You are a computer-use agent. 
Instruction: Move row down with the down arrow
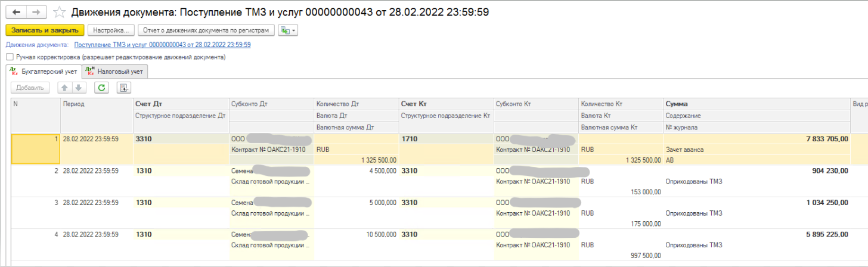point(79,88)
